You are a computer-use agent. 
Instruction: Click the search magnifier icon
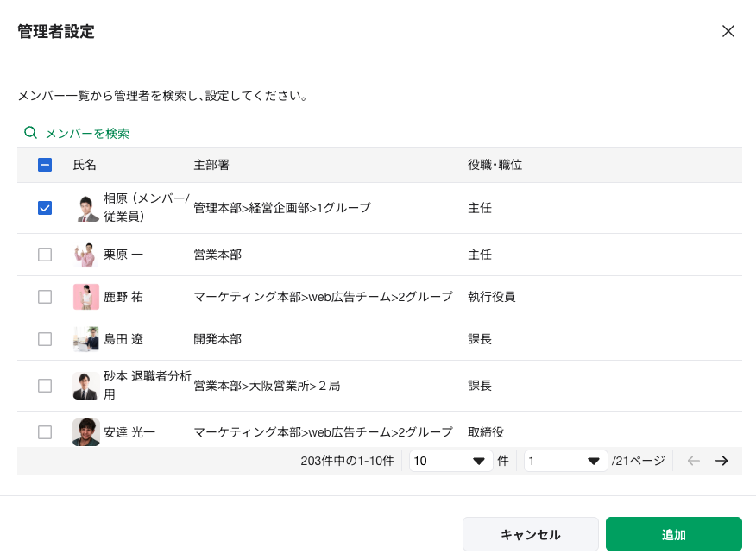point(29,133)
